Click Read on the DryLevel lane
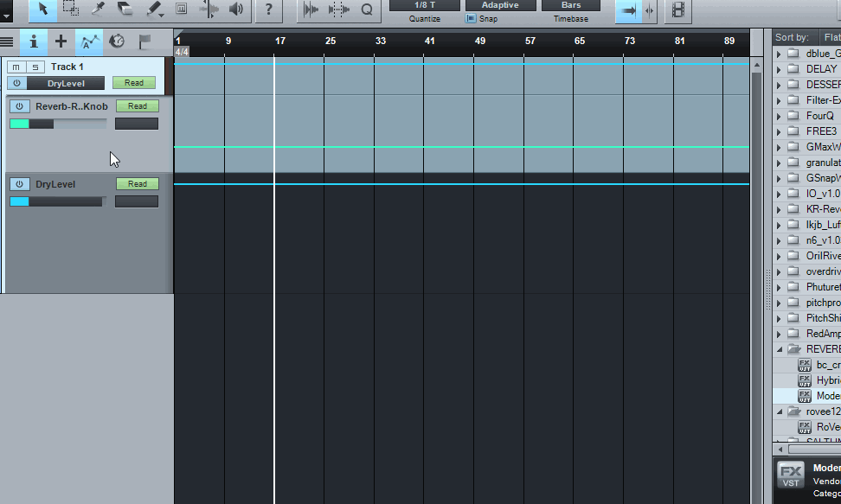 [138, 184]
